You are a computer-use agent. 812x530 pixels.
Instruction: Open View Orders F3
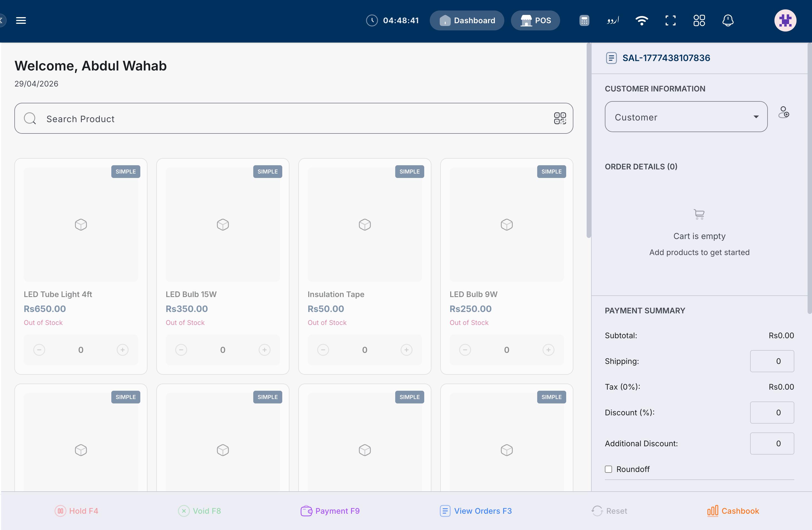point(476,511)
